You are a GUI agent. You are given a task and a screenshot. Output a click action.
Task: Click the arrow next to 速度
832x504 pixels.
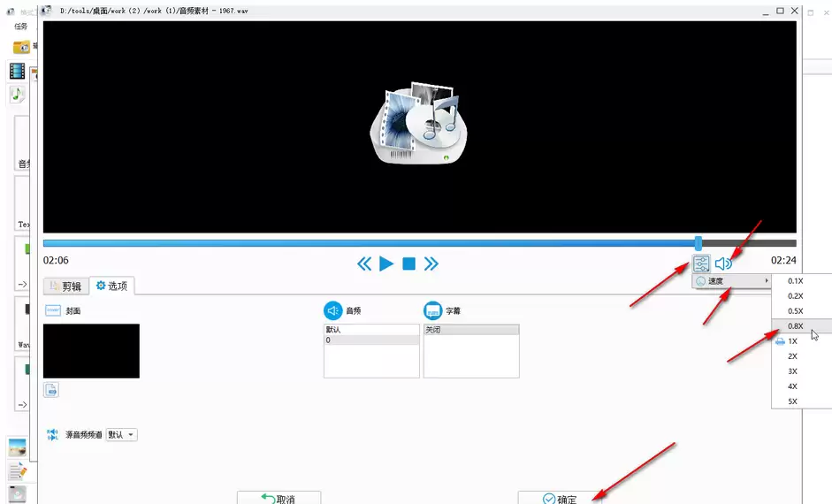pos(767,280)
